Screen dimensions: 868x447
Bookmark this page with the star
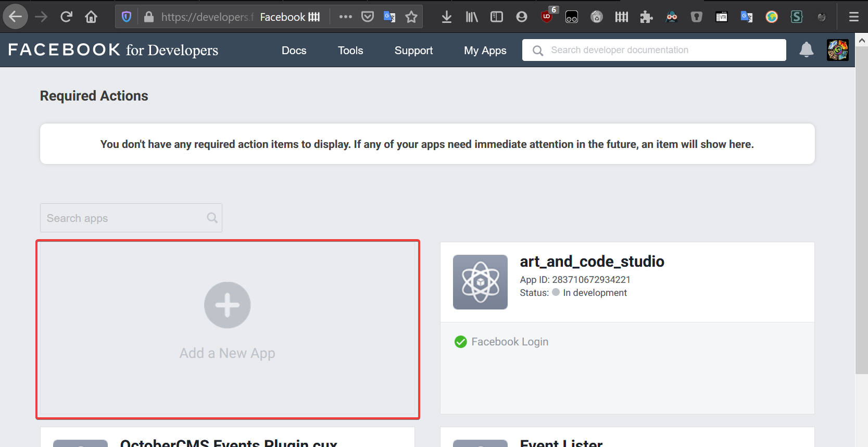click(x=411, y=17)
